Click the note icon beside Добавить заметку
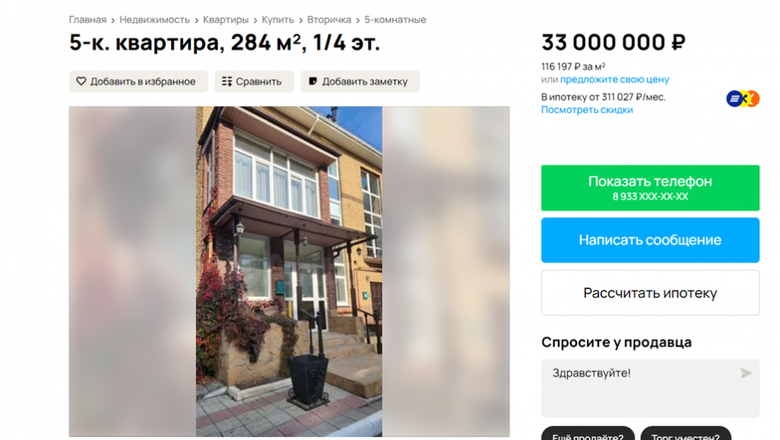The width and height of the screenshot is (780, 440). 313,81
